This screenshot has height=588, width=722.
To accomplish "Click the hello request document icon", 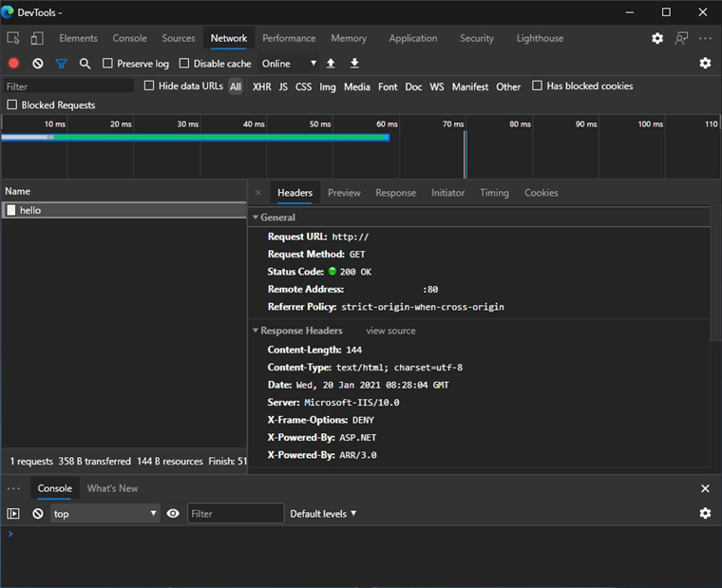I will [11, 210].
